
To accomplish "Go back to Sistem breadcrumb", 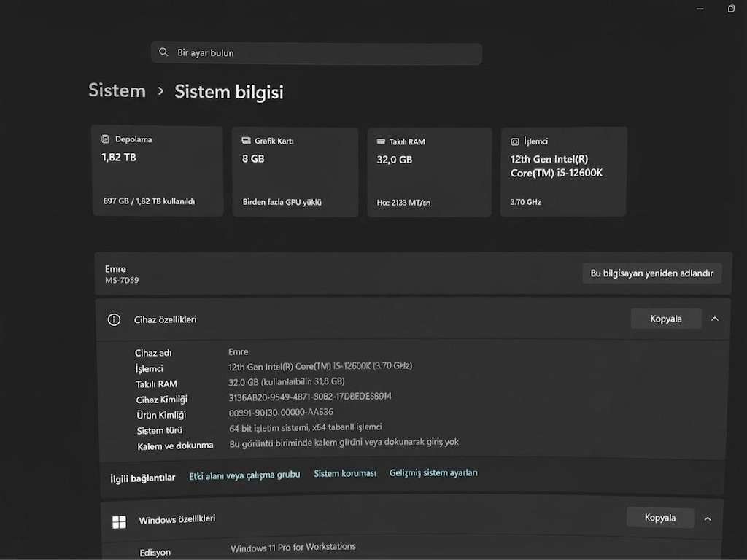I will click(117, 90).
